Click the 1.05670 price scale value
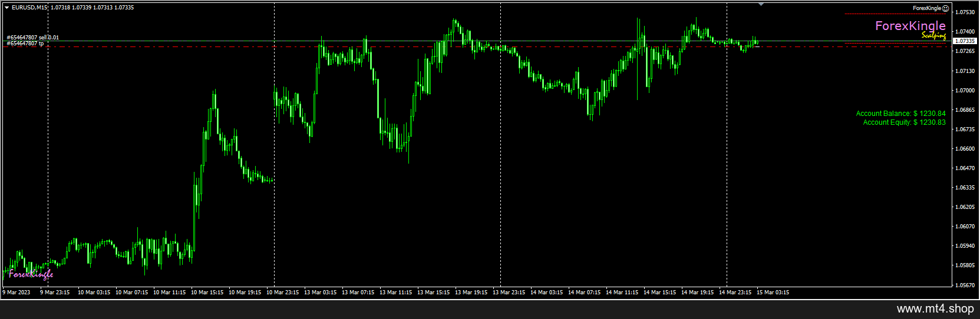The height and width of the screenshot is (319, 980). (965, 285)
